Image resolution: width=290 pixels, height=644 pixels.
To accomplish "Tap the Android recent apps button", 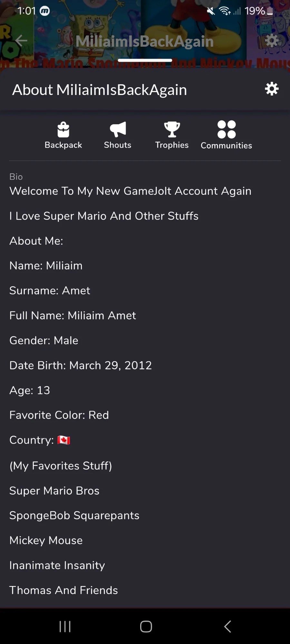I will click(x=65, y=627).
